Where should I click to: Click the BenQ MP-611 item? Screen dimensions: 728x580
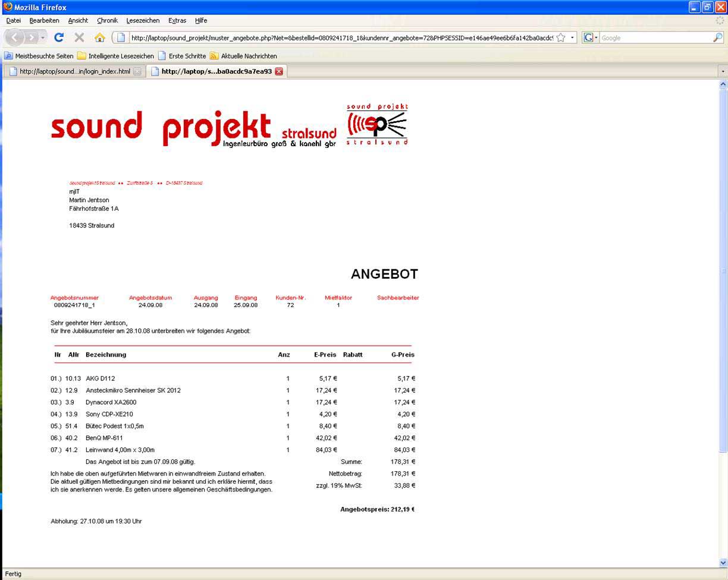click(x=104, y=438)
